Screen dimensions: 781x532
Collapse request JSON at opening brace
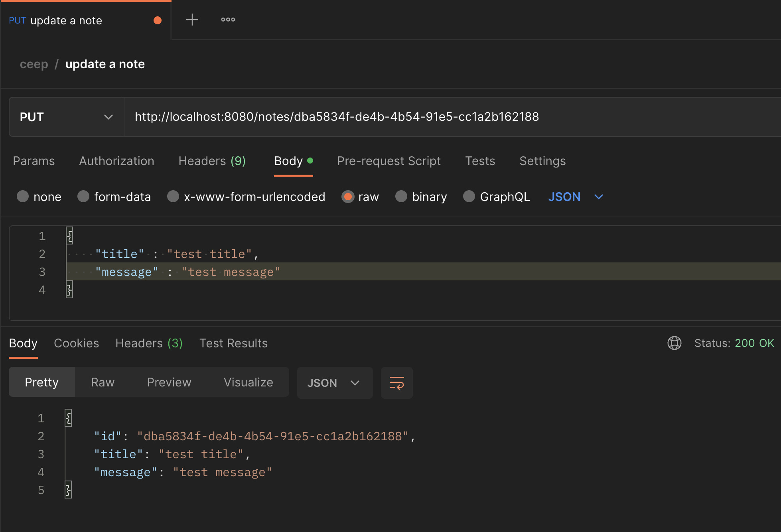69,236
